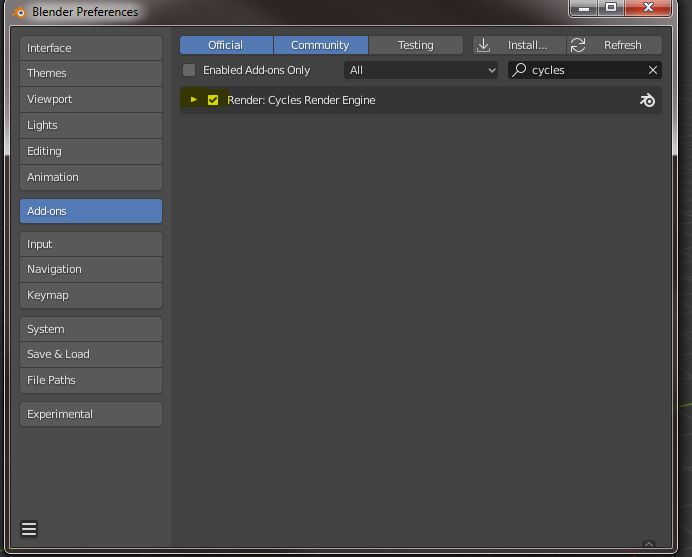692x557 pixels.
Task: Open the hamburger preferences menu
Action: 29,528
